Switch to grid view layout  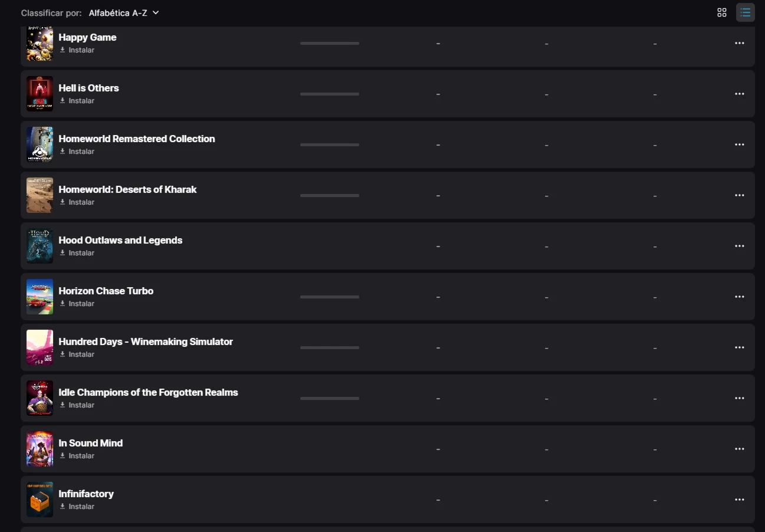[721, 12]
